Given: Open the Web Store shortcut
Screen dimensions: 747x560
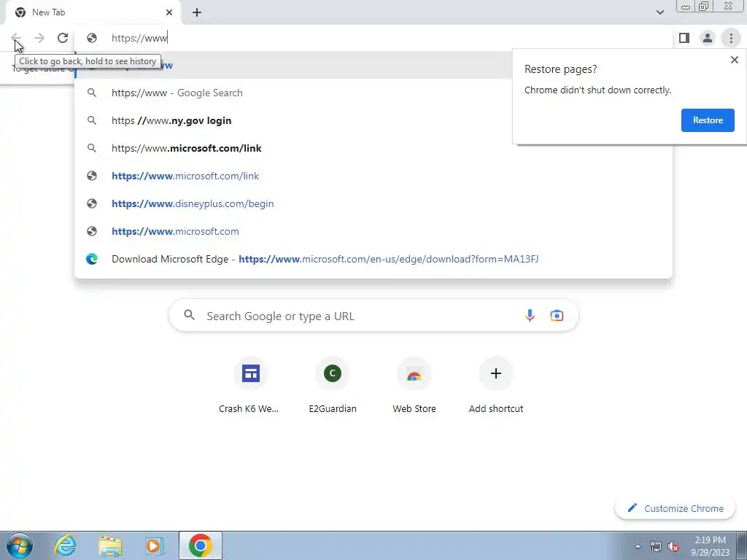Looking at the screenshot, I should point(414,385).
